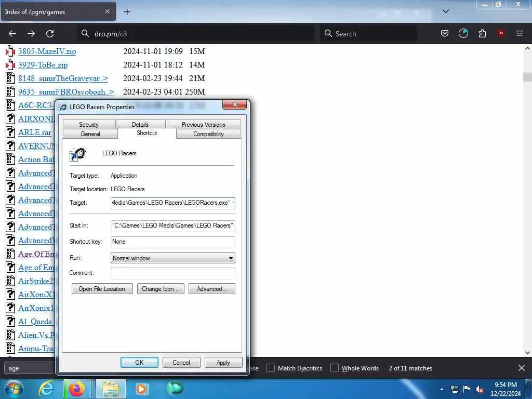Click into the Shortcut key field
The height and width of the screenshot is (399, 532).
tap(172, 242)
